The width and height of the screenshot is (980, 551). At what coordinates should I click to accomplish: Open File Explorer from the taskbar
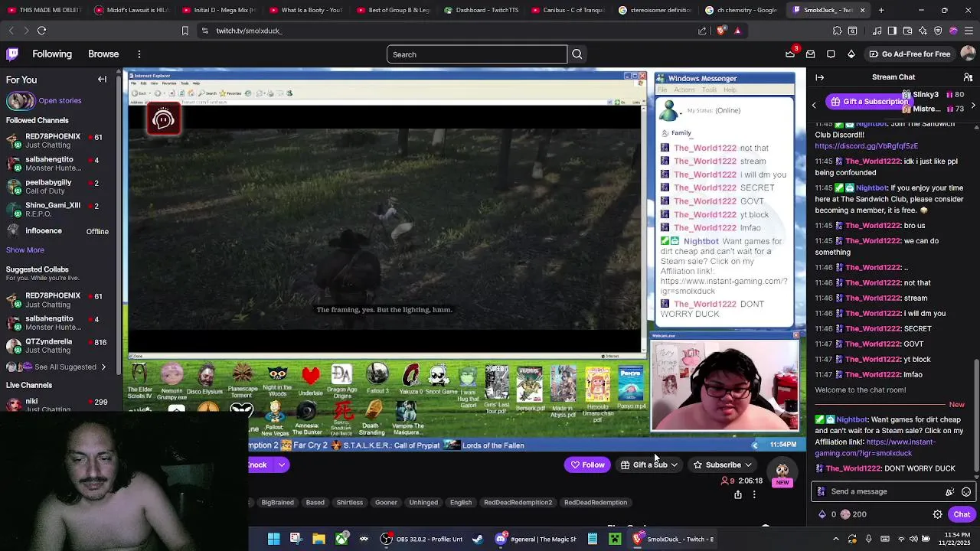tap(318, 539)
